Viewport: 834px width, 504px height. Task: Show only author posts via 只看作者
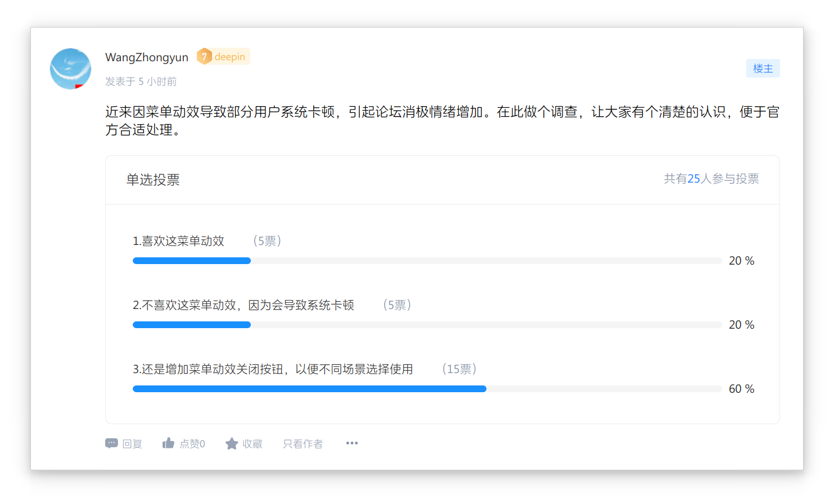[303, 444]
